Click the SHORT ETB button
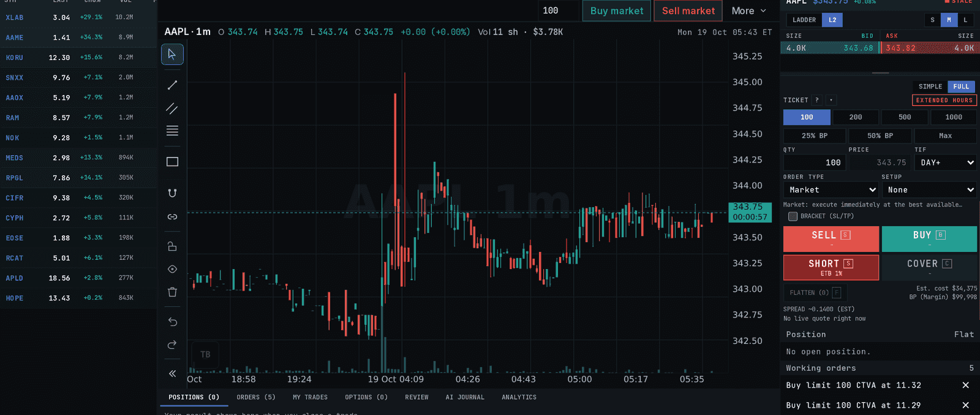Screen dimensions: 980x415 pyautogui.click(x=831, y=267)
